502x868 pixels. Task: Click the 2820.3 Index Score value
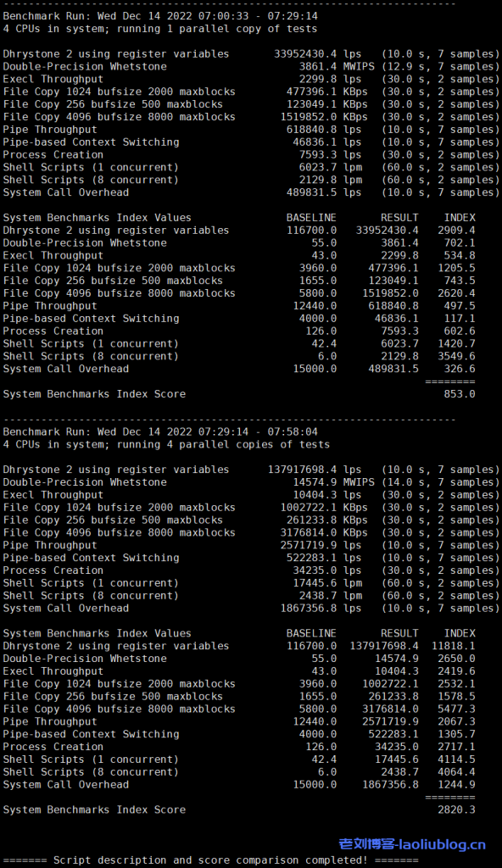point(456,810)
